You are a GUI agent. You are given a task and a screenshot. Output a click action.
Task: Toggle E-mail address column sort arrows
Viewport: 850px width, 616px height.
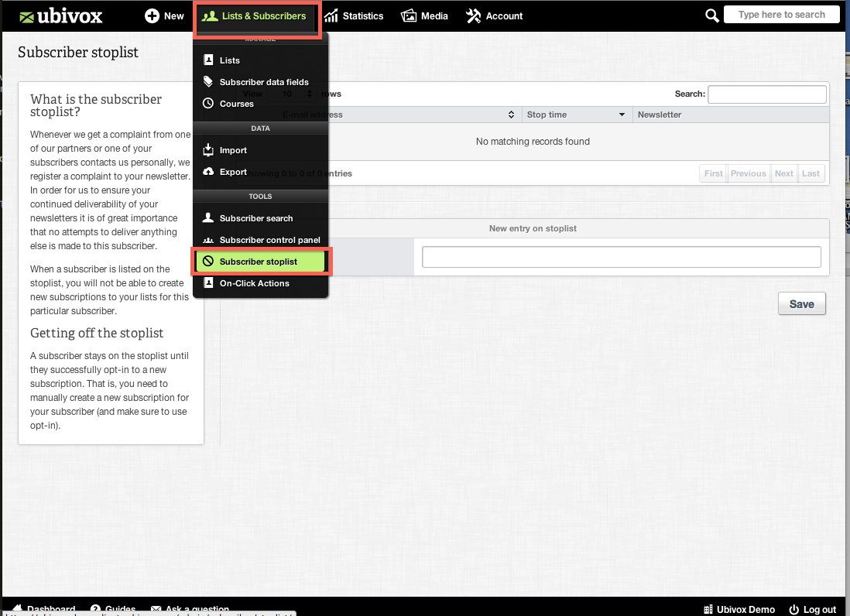(511, 115)
